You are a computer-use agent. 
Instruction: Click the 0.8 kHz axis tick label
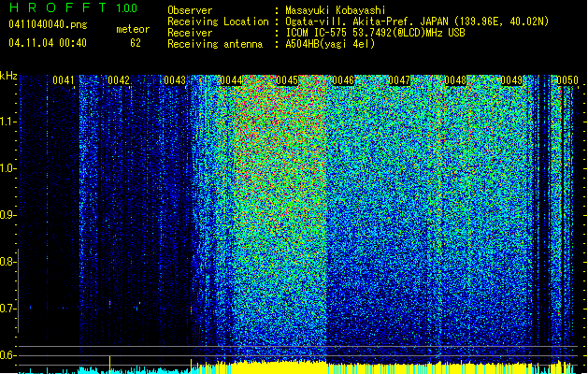point(7,262)
